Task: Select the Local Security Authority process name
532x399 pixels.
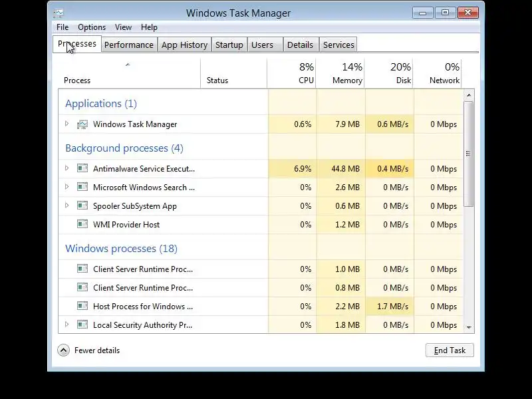Action: [142, 325]
